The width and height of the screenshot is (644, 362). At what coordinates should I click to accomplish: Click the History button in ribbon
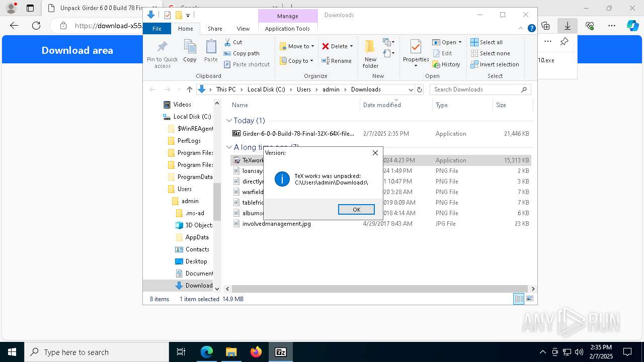point(446,64)
